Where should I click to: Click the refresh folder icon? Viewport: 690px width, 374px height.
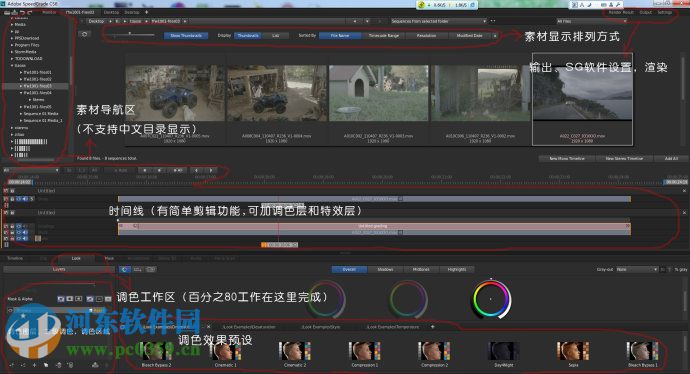point(84,34)
